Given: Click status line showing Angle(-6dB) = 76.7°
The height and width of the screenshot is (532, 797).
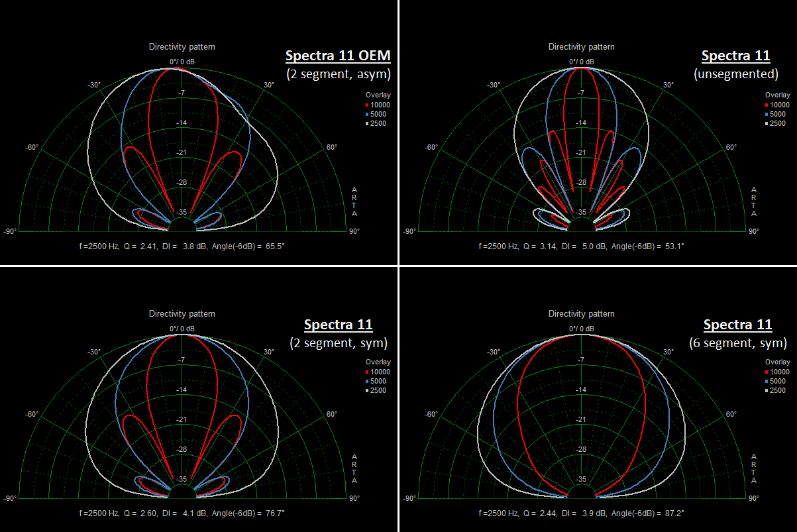Looking at the screenshot, I should click(182, 513).
